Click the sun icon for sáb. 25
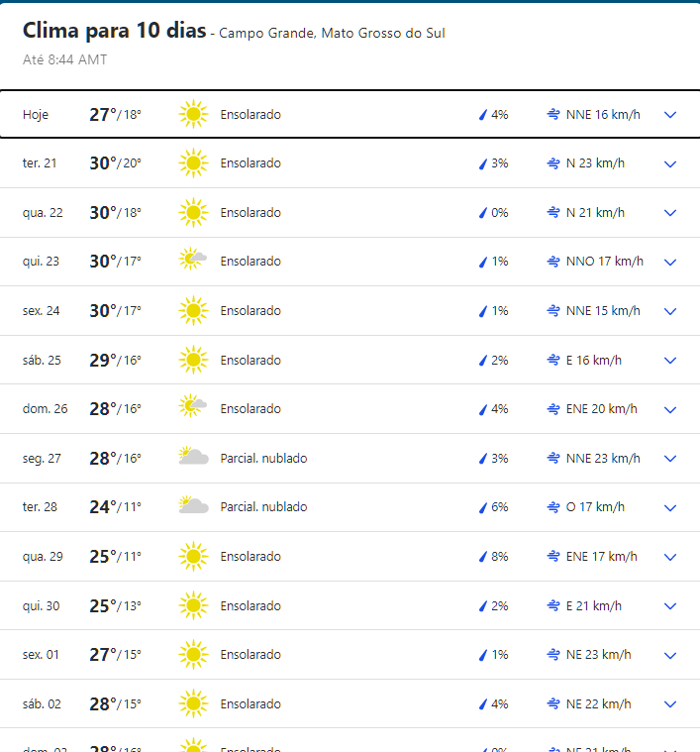 (193, 360)
